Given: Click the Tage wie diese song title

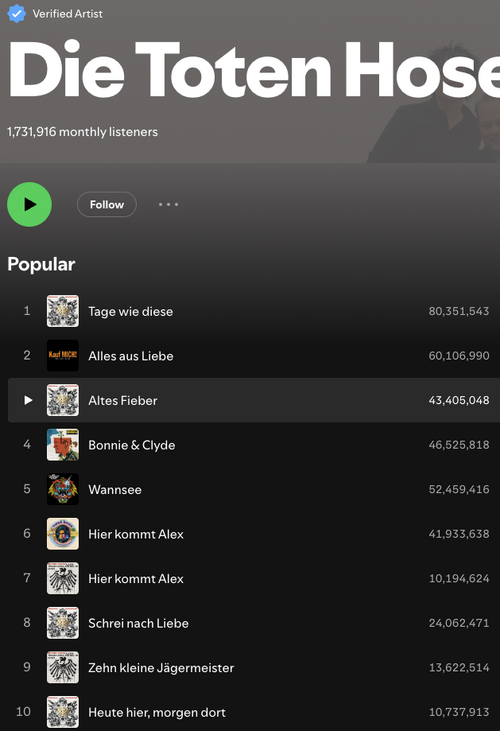Looking at the screenshot, I should coord(130,311).
